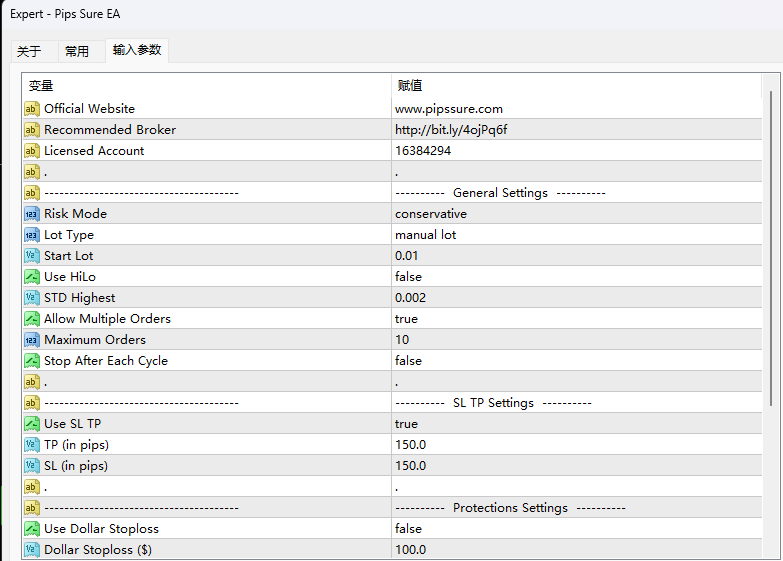Screen dimensions: 783x561
Task: Toggle the Use HiLo false value
Action: 408,277
